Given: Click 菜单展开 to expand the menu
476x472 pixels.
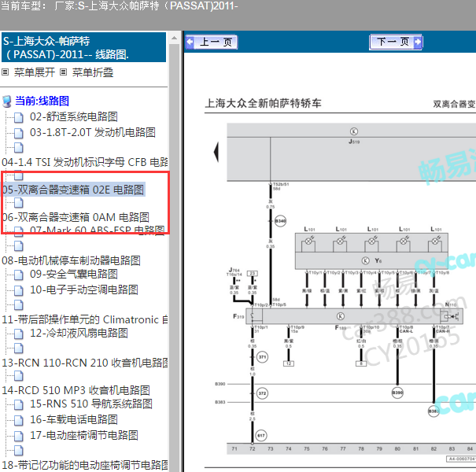Looking at the screenshot, I should tap(35, 72).
